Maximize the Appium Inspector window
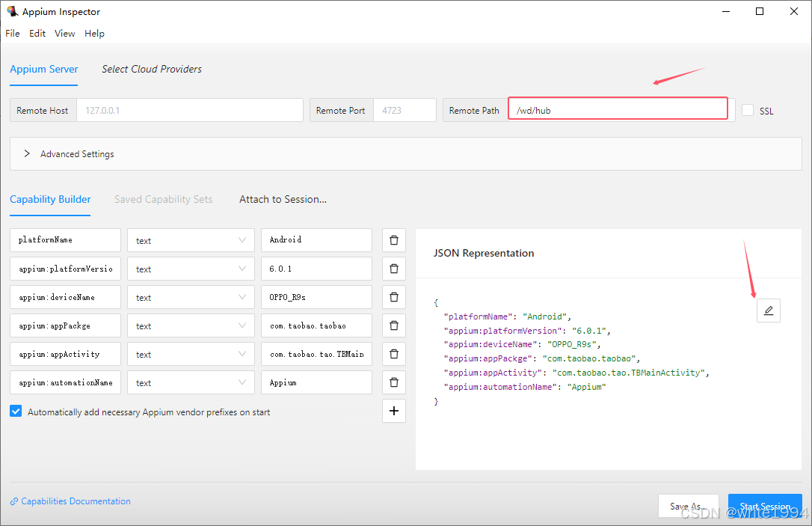Viewport: 812px width, 526px height. (x=760, y=11)
